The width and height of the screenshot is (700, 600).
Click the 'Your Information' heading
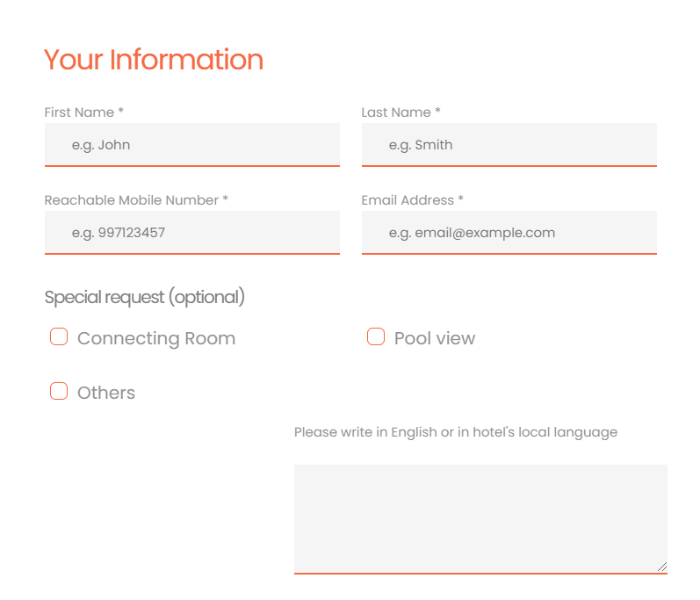(x=154, y=60)
